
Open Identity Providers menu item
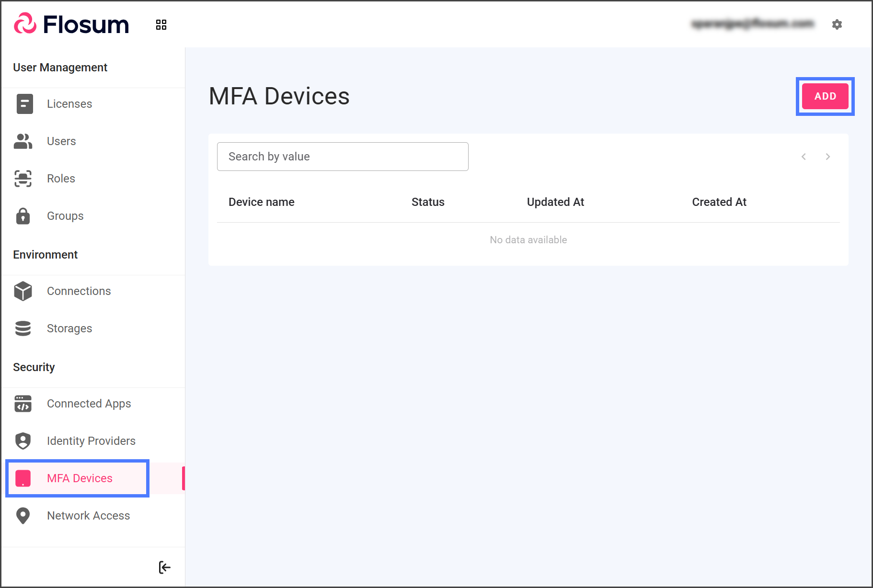(91, 441)
